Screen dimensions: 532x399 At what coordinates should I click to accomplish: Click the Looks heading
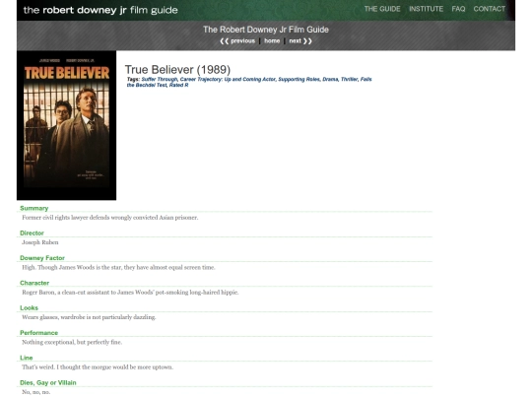(29, 307)
